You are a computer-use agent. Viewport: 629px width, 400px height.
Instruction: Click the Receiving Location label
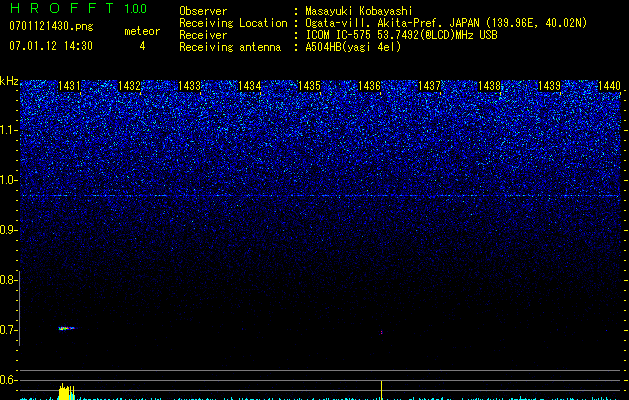pos(233,23)
